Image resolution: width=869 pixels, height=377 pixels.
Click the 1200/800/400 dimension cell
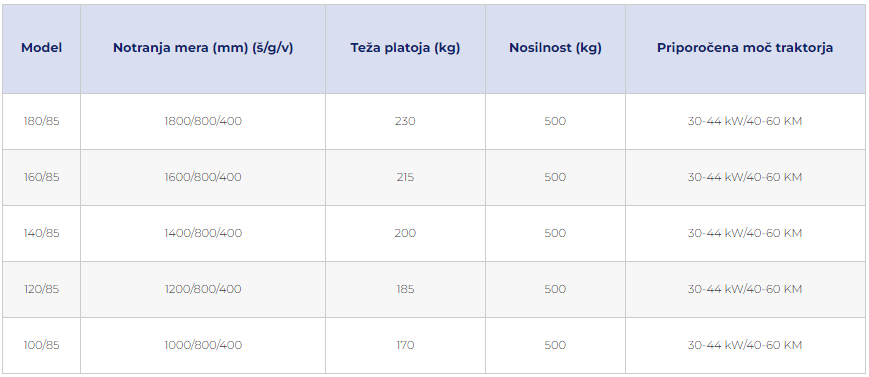[203, 289]
